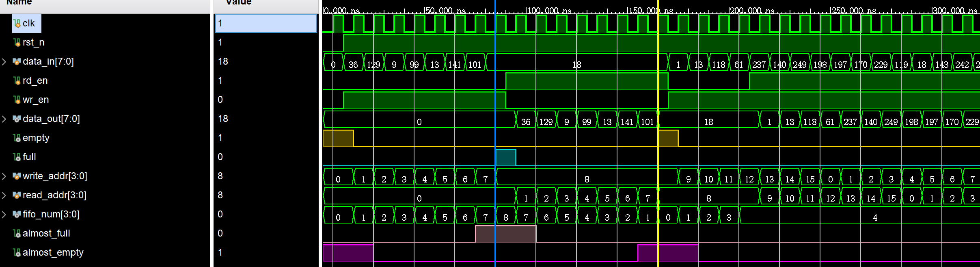Screen dimensions: 980x267
Task: Click the blue secondary cursor marker
Action: [495, 134]
